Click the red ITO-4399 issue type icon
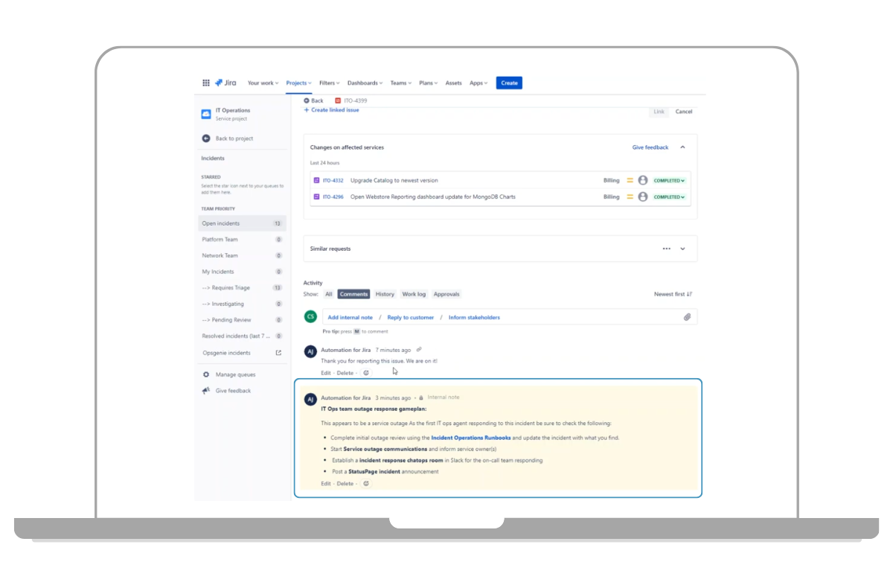 (338, 100)
